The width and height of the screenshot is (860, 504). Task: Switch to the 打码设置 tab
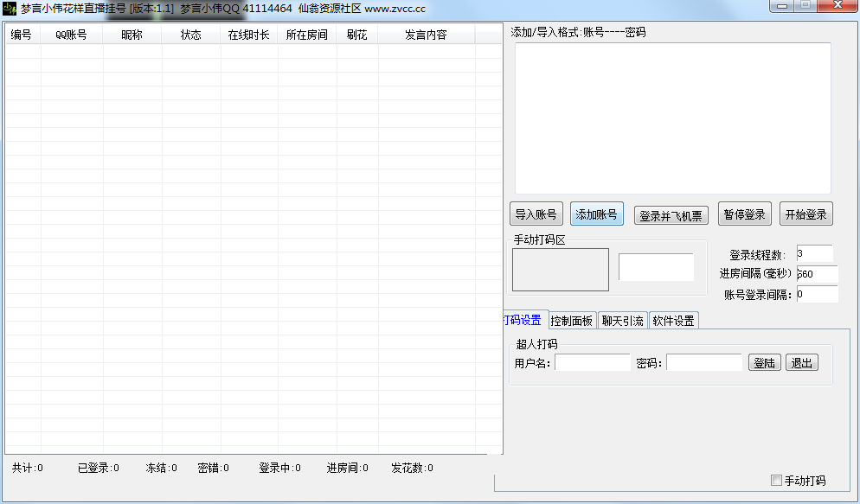click(x=522, y=321)
